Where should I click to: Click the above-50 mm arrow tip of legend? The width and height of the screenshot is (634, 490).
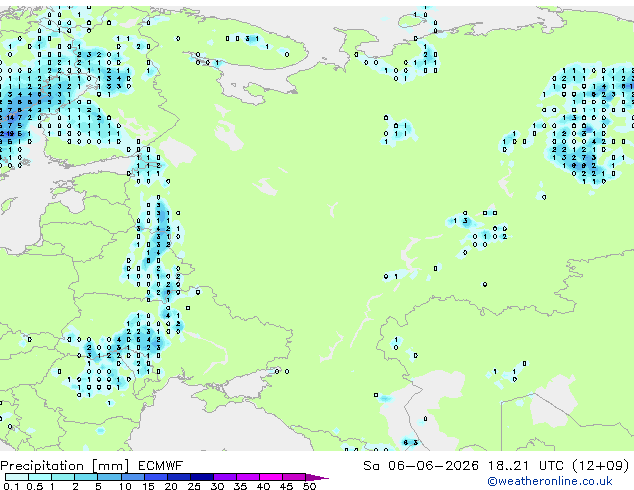tap(317, 477)
